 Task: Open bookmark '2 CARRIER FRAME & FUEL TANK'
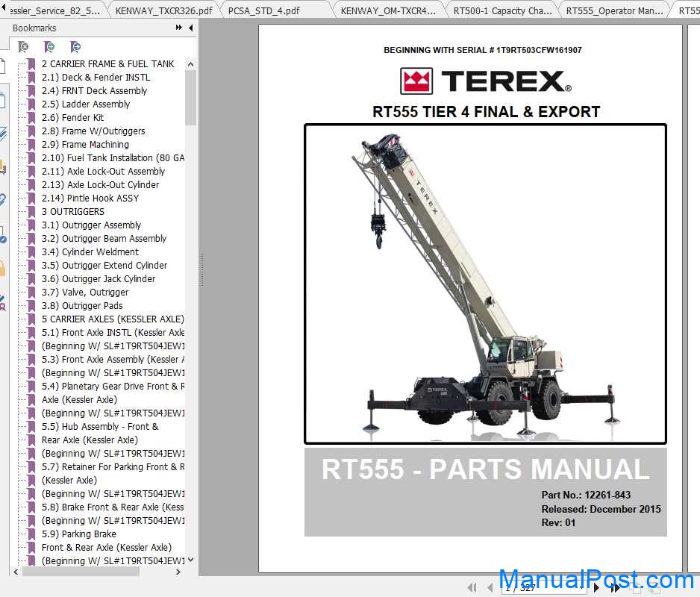(107, 64)
